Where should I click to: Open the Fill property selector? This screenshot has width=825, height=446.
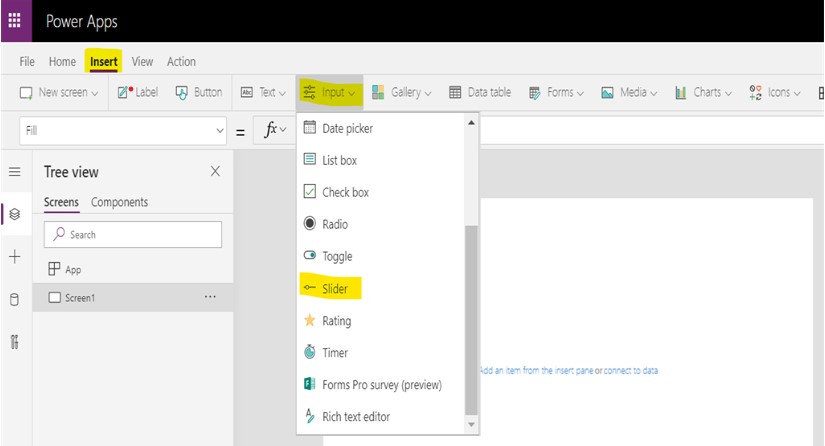123,130
